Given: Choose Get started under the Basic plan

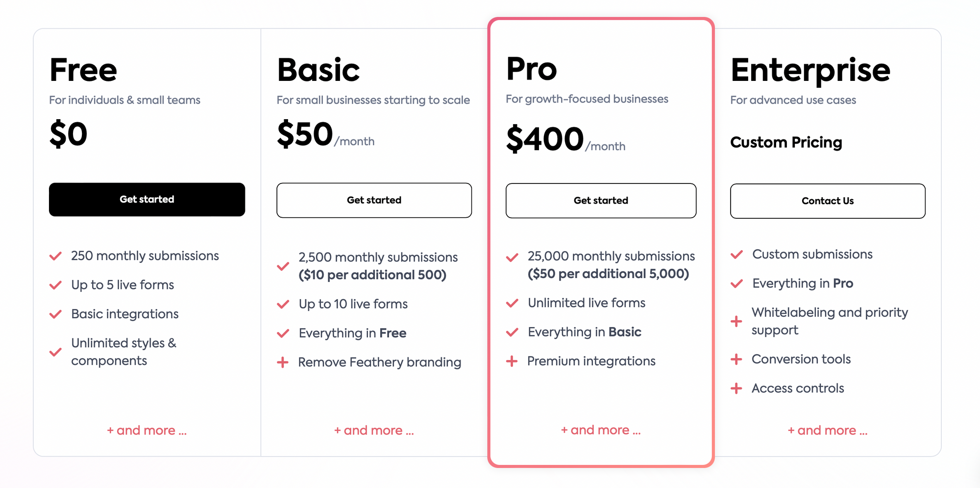Looking at the screenshot, I should point(374,200).
